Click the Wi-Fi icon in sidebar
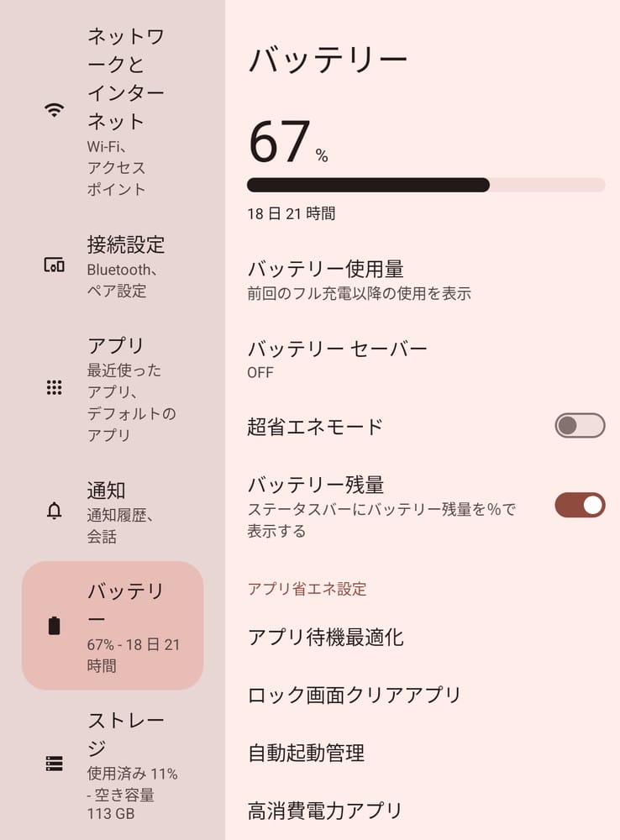 [x=55, y=110]
